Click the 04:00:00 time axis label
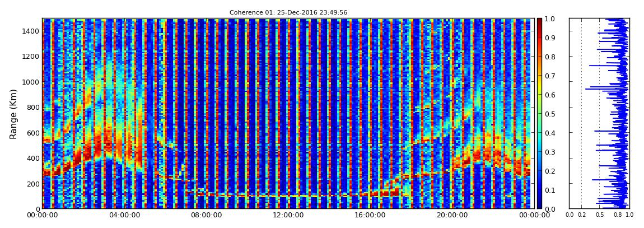 [x=123, y=215]
